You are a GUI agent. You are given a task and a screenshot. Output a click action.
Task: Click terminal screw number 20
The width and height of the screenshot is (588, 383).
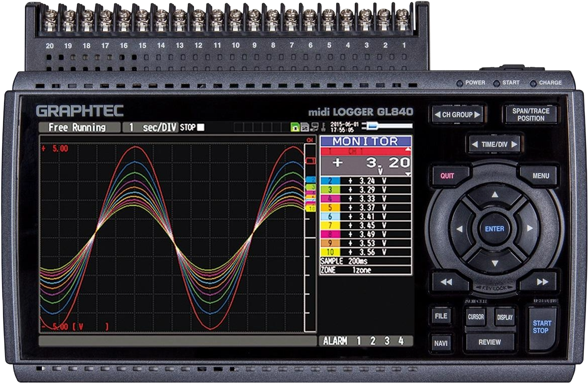pyautogui.click(x=50, y=16)
